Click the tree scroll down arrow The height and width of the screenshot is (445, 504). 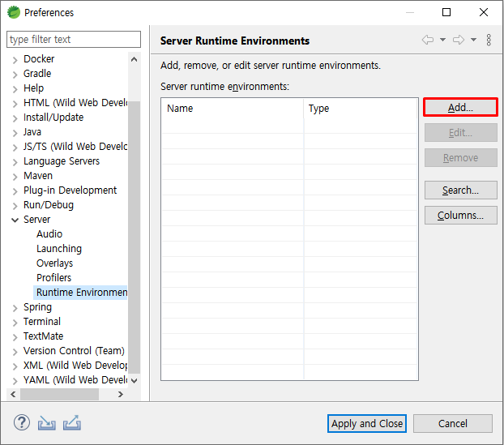(x=135, y=381)
